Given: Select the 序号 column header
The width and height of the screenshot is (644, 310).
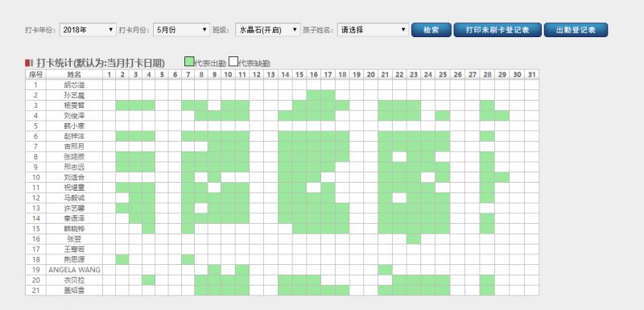Looking at the screenshot, I should [35, 74].
